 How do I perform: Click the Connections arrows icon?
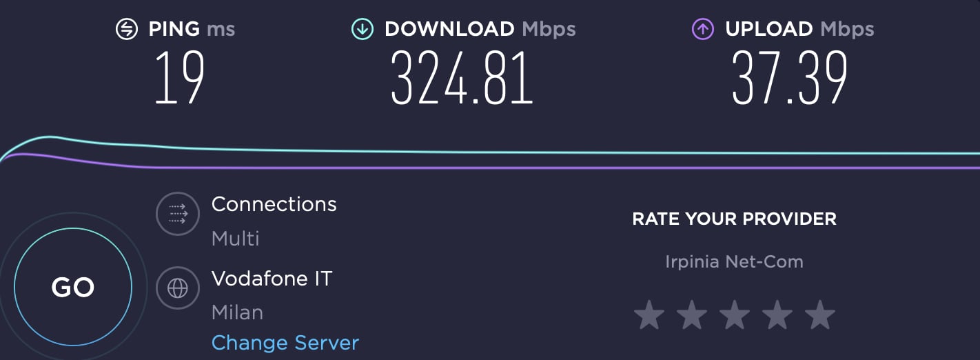(x=178, y=214)
